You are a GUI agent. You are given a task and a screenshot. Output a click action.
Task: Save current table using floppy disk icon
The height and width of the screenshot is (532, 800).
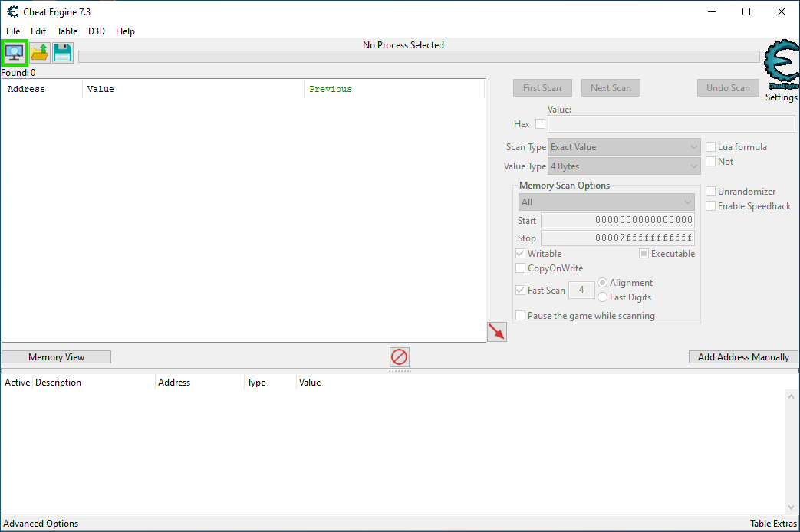click(x=63, y=53)
